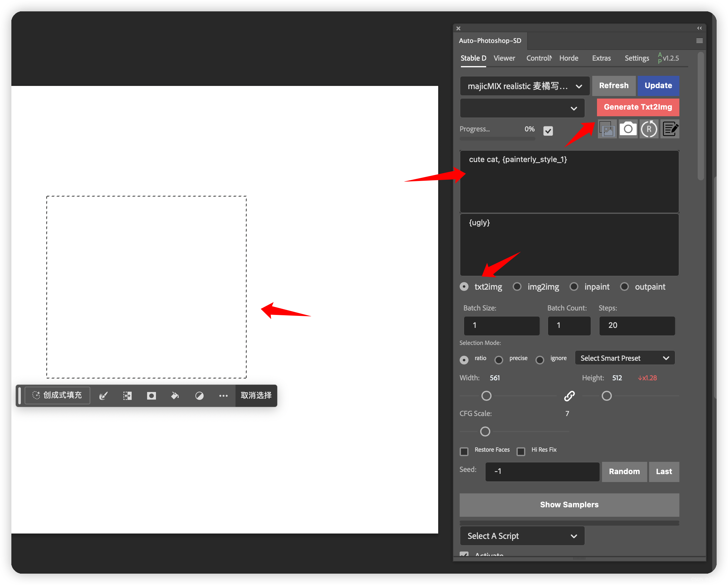Click the circular R reset icon

[649, 129]
